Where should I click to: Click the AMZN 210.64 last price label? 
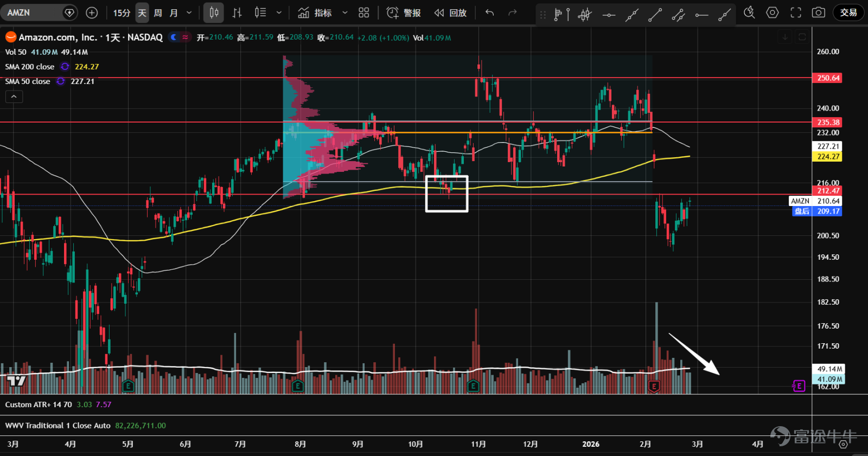pos(815,201)
